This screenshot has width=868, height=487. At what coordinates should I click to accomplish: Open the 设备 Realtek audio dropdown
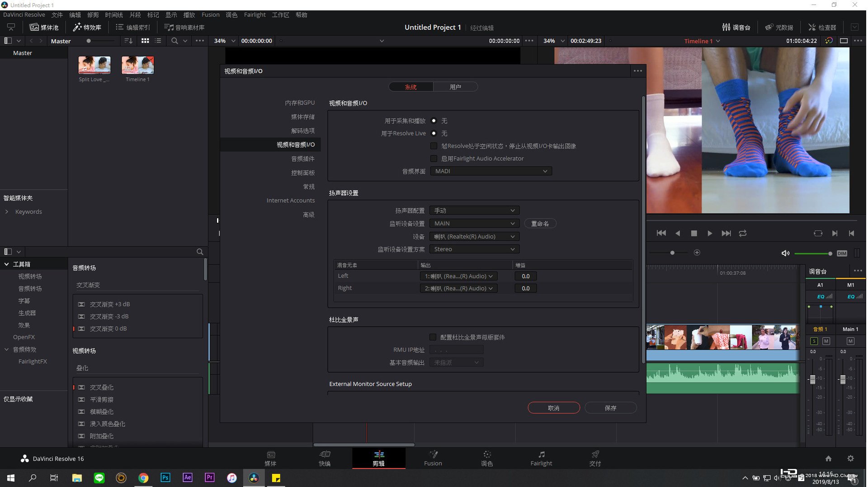click(474, 236)
